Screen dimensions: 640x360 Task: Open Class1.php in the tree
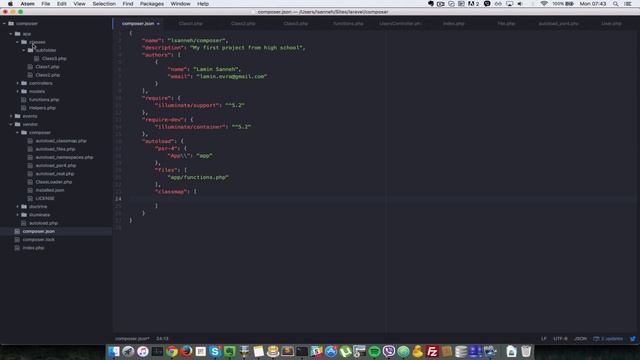coord(47,67)
